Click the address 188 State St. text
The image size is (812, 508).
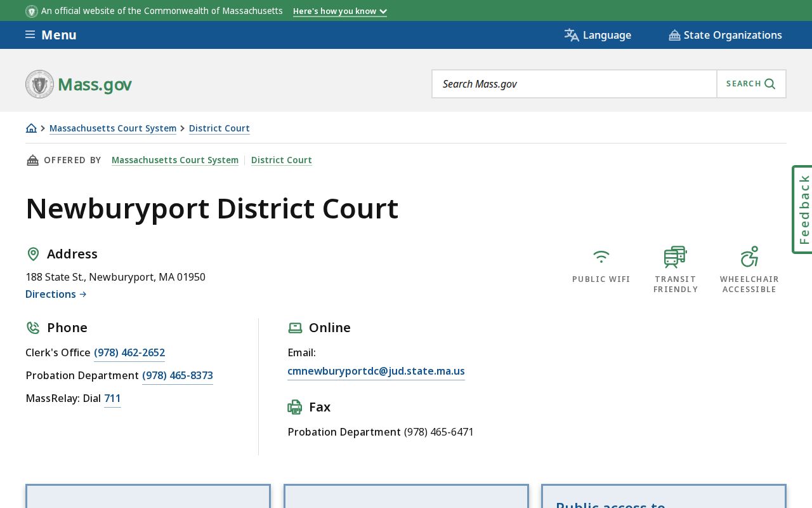click(115, 277)
